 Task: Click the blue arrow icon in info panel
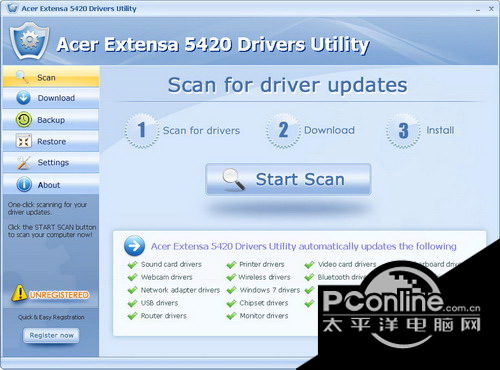pos(134,246)
